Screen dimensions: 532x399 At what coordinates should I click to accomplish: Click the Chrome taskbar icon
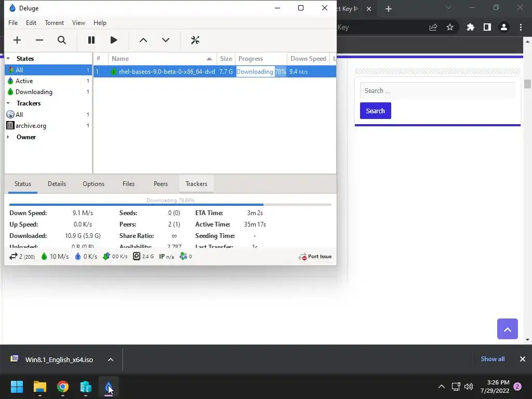63,387
